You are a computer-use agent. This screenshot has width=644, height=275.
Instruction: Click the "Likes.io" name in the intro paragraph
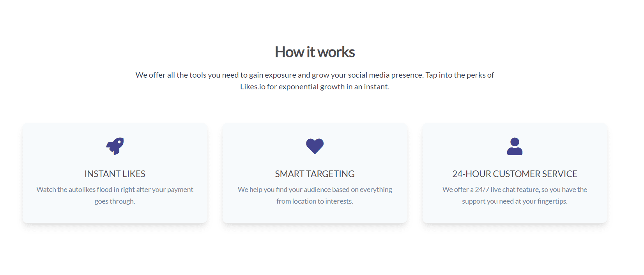253,87
